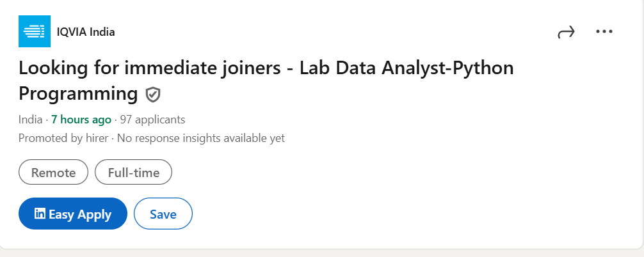Click the "India" location text

(30, 120)
